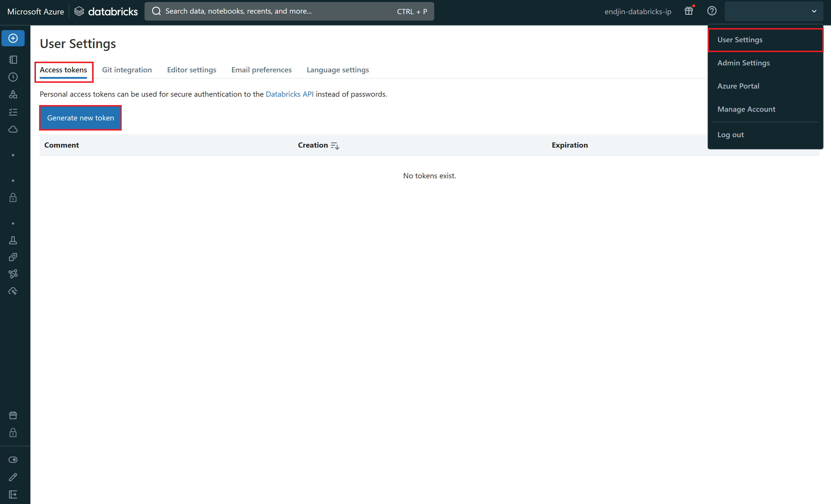Select the Editor settings tab
The image size is (831, 504).
(192, 69)
